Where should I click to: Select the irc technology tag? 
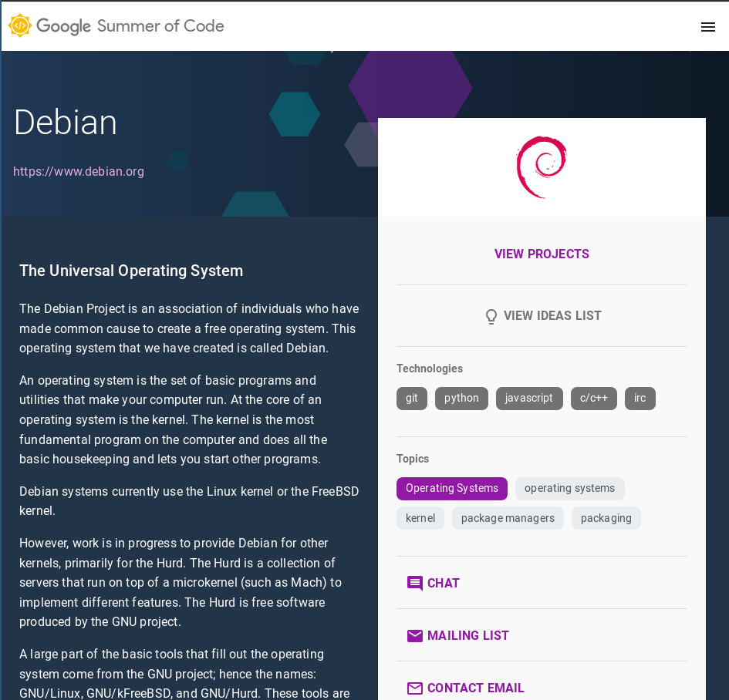pyautogui.click(x=640, y=399)
